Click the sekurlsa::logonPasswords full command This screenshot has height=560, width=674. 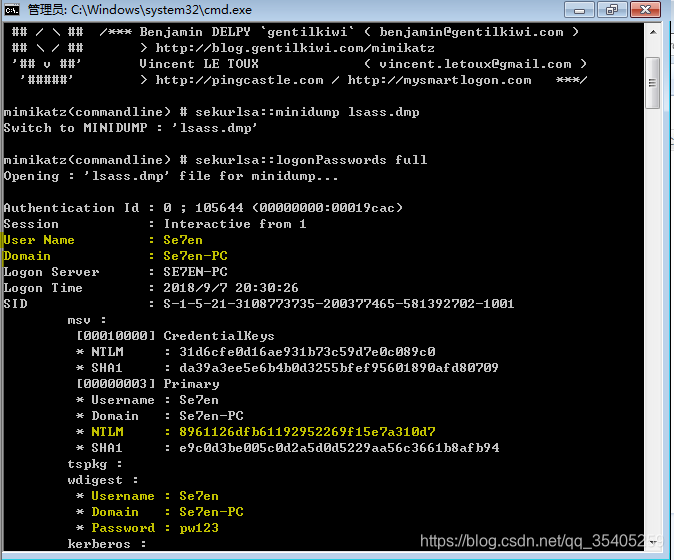pyautogui.click(x=311, y=160)
